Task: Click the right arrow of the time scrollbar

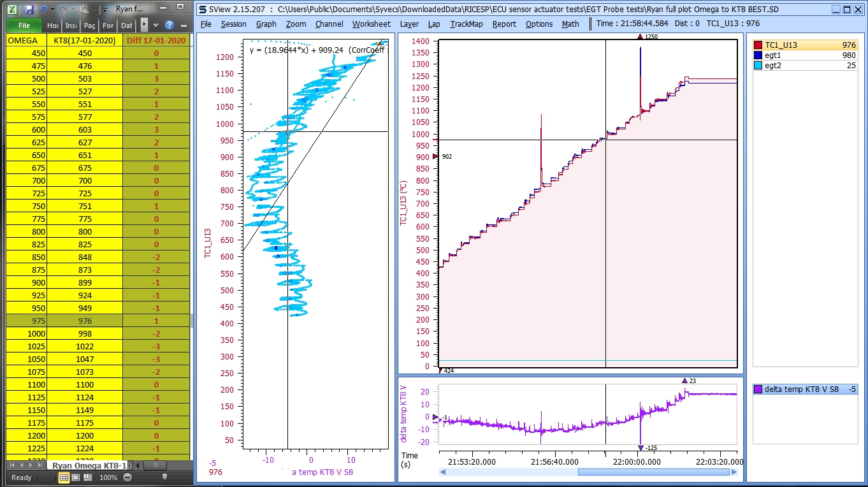Action: (734, 472)
